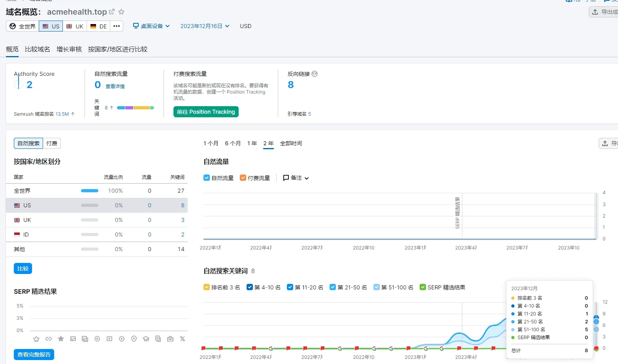The width and height of the screenshot is (618, 364).
Task: Select the 1 年 time range tab
Action: 252,143
